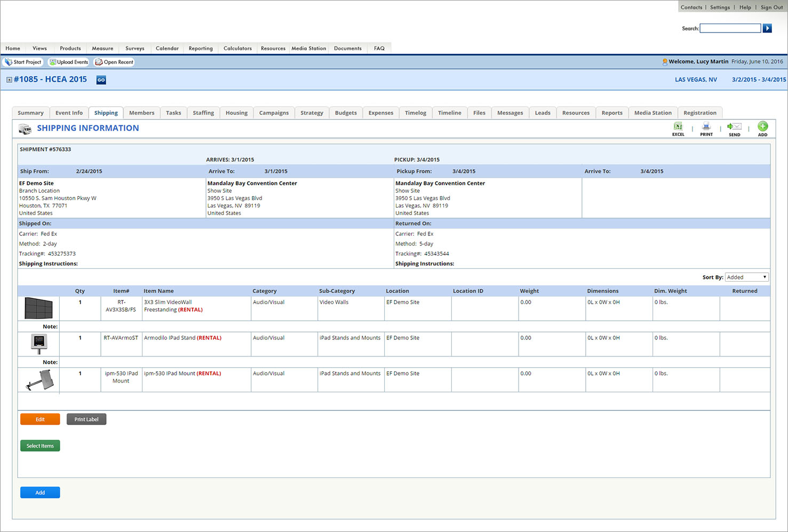Click the search go arrow button
Image resolution: width=788 pixels, height=532 pixels.
pos(767,28)
